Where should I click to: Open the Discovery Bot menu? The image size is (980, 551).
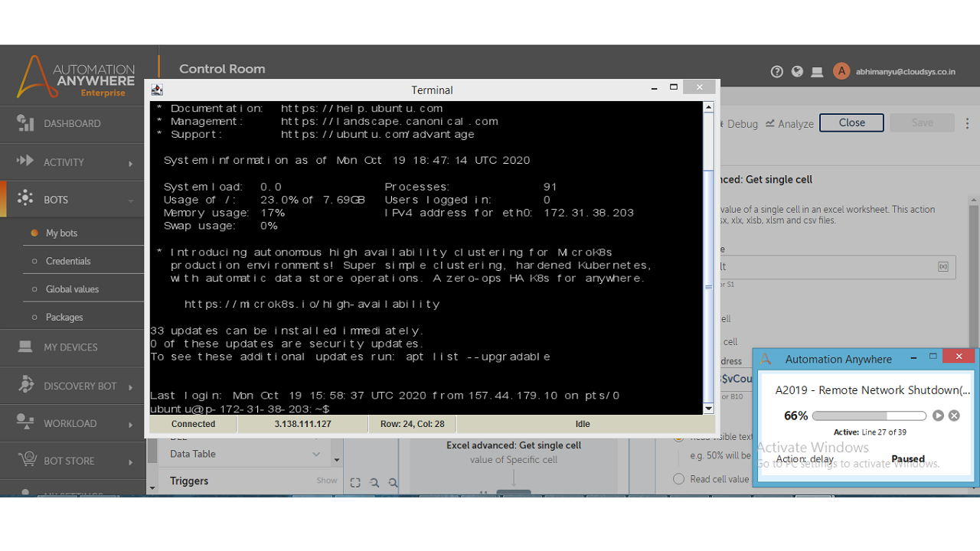click(x=80, y=386)
